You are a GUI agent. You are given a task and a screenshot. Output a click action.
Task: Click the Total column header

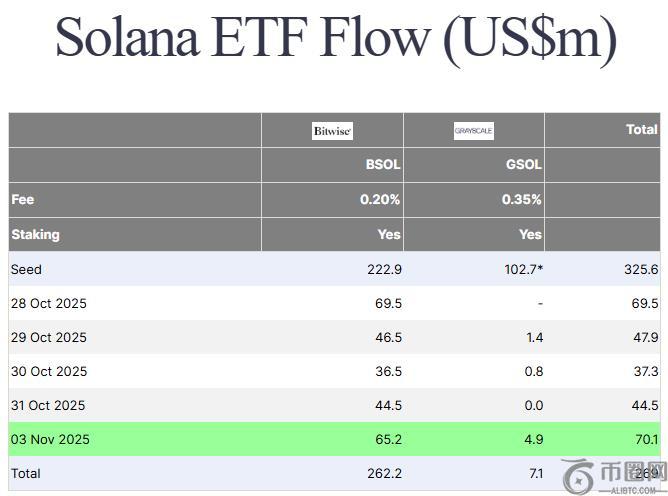click(x=641, y=130)
